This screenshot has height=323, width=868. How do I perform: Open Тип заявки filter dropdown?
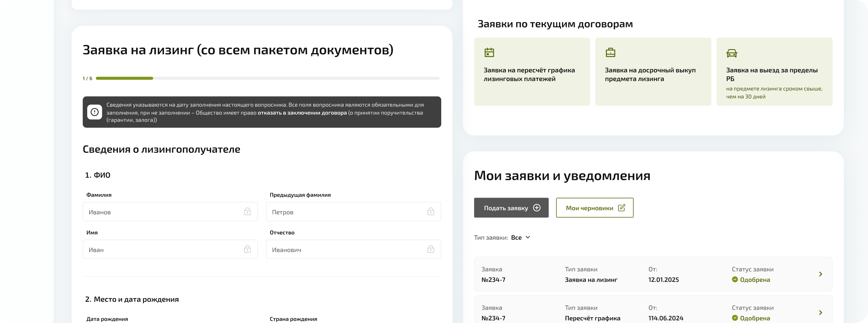(520, 237)
